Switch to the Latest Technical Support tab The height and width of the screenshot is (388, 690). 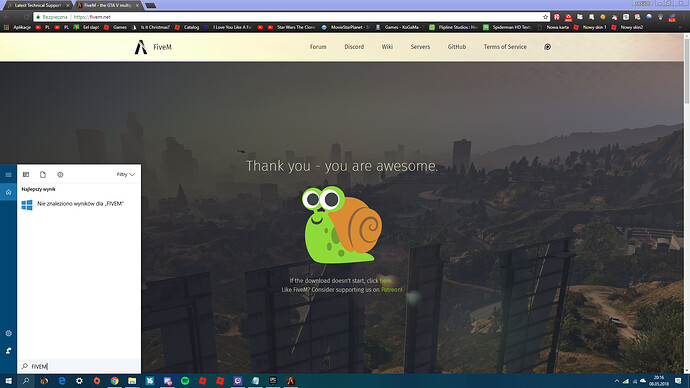click(37, 5)
